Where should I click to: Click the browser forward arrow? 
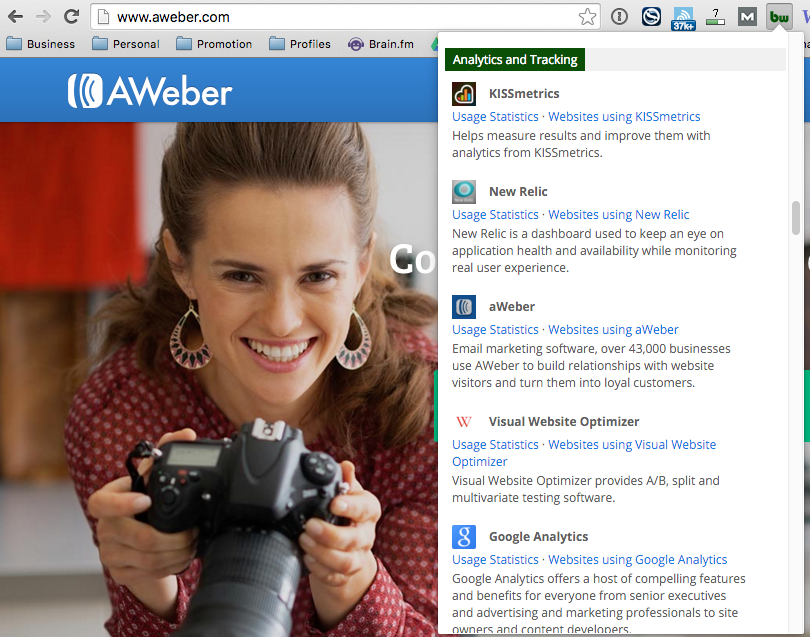click(43, 17)
